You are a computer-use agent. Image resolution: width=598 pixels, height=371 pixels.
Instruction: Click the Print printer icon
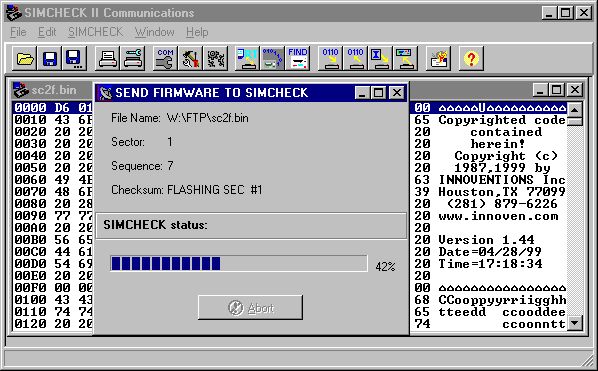[x=108, y=58]
